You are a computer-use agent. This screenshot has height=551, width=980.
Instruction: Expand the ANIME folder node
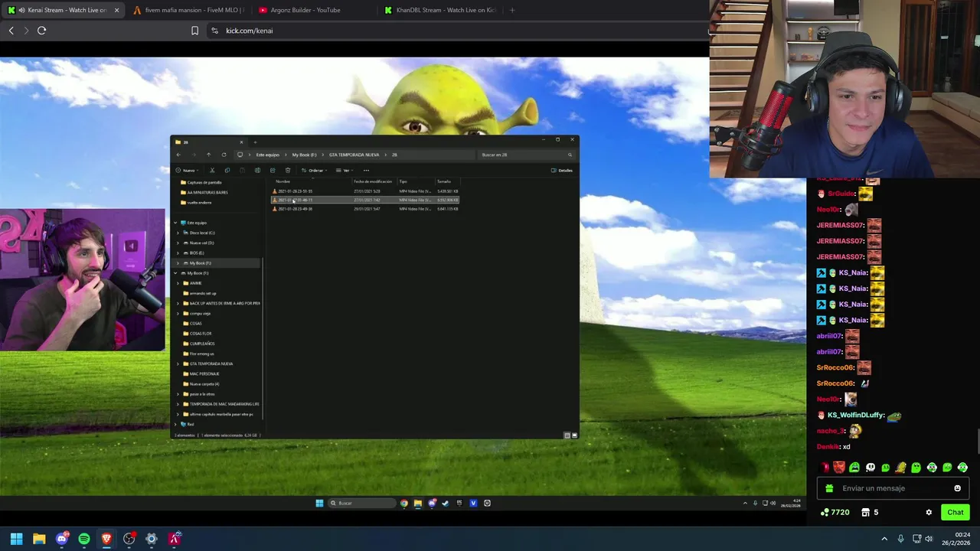pos(178,283)
